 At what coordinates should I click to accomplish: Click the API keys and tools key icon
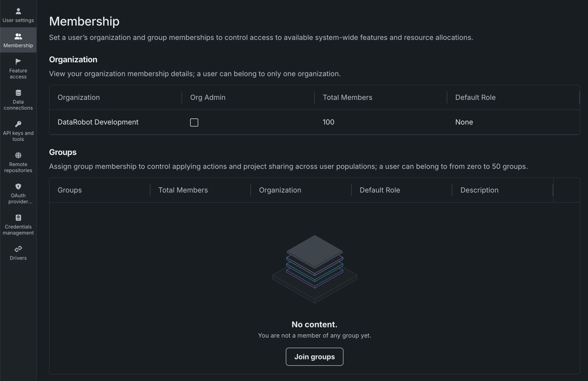tap(18, 124)
